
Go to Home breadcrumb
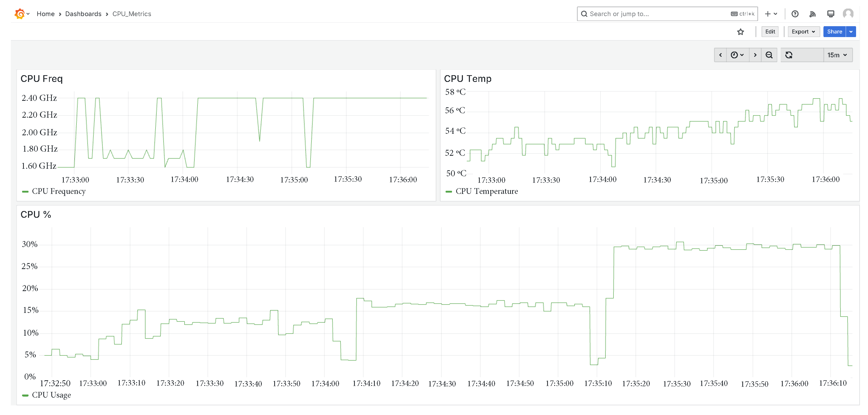(46, 14)
